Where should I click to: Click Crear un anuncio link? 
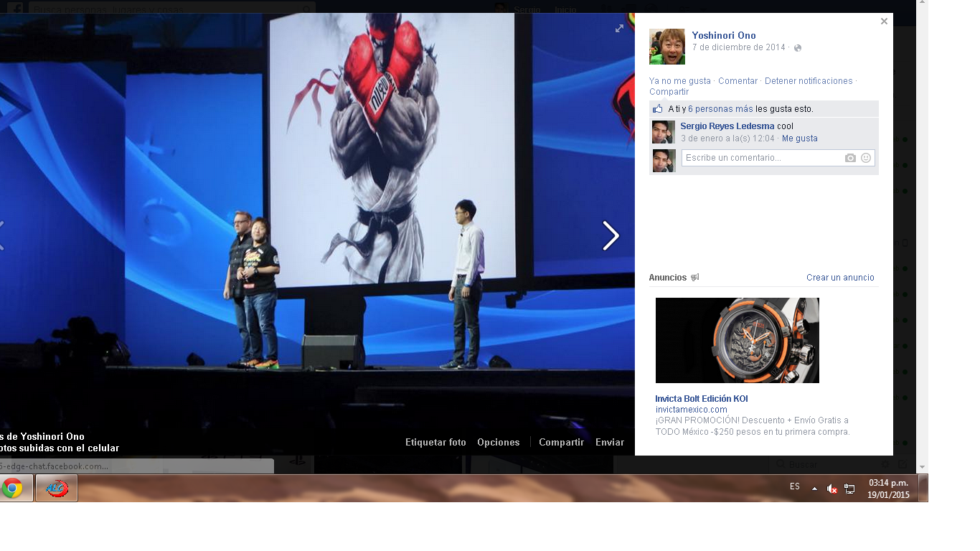[x=840, y=278]
